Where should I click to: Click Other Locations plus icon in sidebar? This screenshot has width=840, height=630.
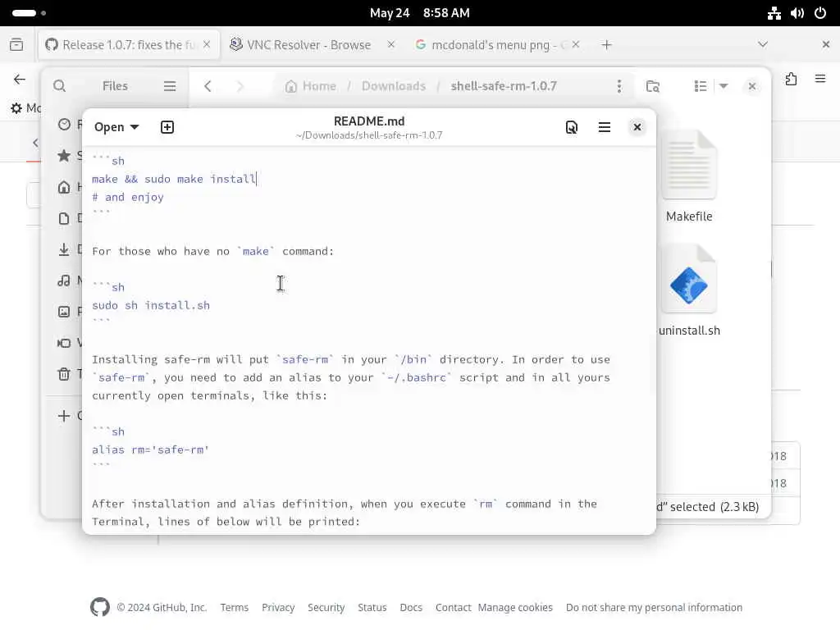(64, 416)
